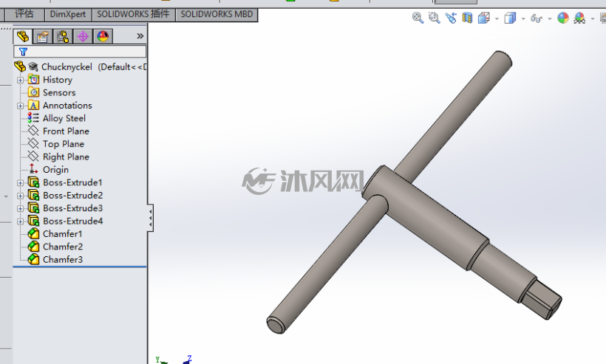Viewport: 606px width, 364px height.
Task: Select Origin in the tree
Action: (x=55, y=170)
